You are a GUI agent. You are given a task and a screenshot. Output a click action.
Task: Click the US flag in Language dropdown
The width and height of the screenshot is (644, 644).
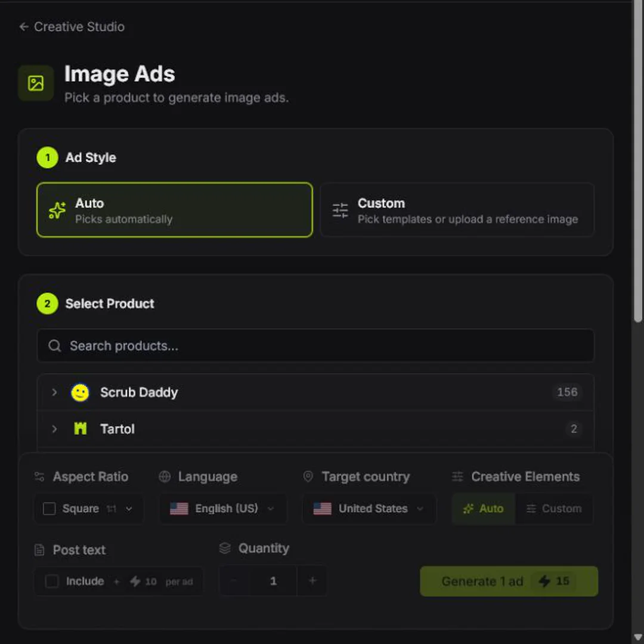pos(179,509)
